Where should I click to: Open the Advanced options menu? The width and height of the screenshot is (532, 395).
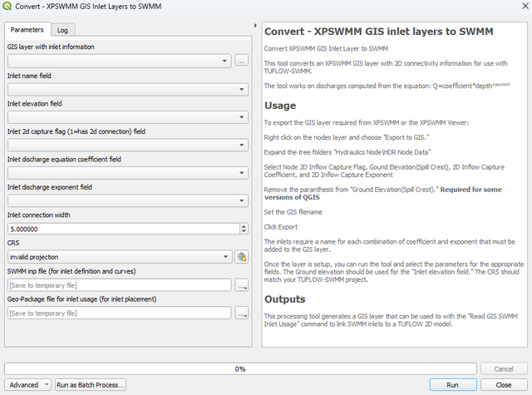tap(28, 385)
